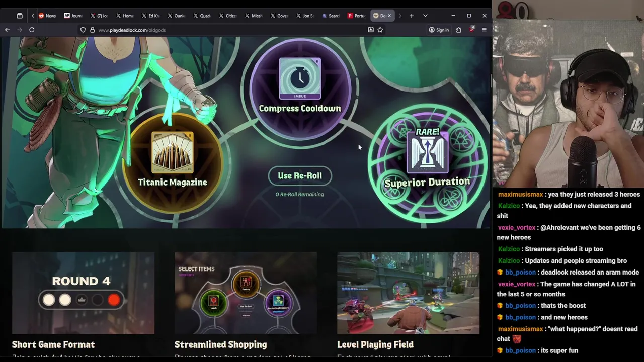The height and width of the screenshot is (362, 644).
Task: Click Sign in to Firefox account
Action: [439, 30]
